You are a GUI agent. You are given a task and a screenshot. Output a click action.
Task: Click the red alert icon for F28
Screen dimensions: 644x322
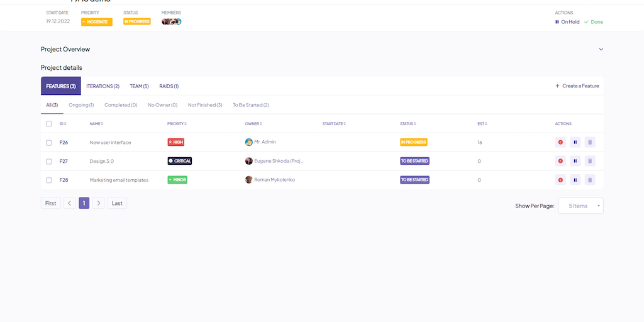click(x=560, y=179)
